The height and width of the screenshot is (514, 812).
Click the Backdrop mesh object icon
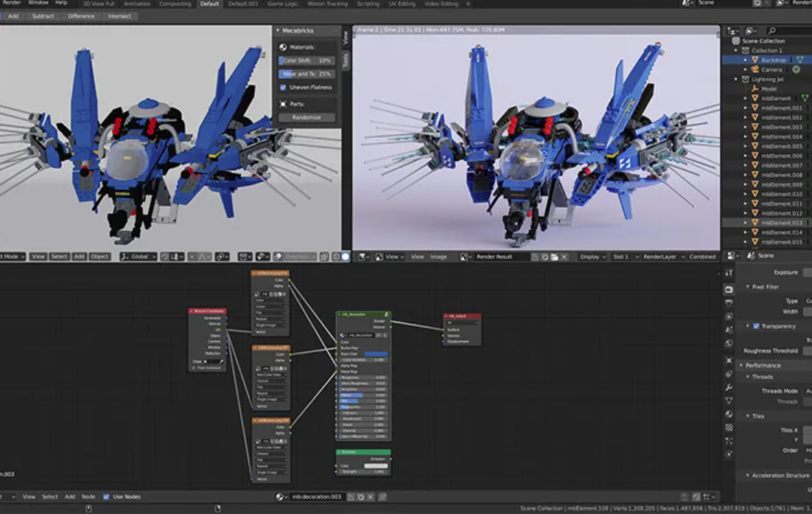tap(755, 60)
